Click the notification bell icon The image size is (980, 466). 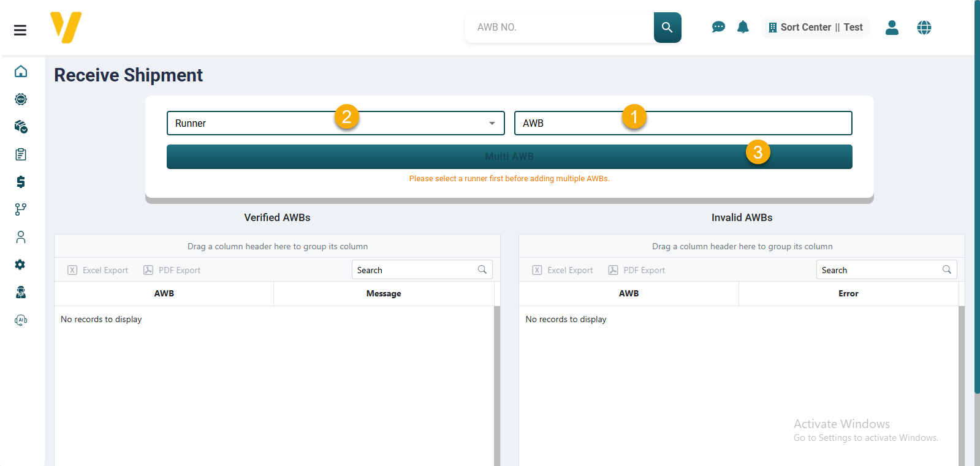pyautogui.click(x=743, y=27)
